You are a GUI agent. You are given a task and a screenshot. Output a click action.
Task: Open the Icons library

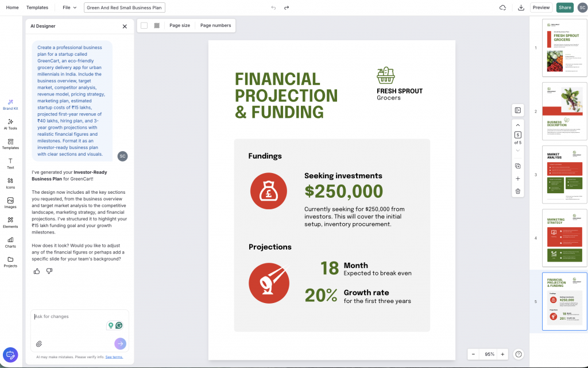[10, 183]
